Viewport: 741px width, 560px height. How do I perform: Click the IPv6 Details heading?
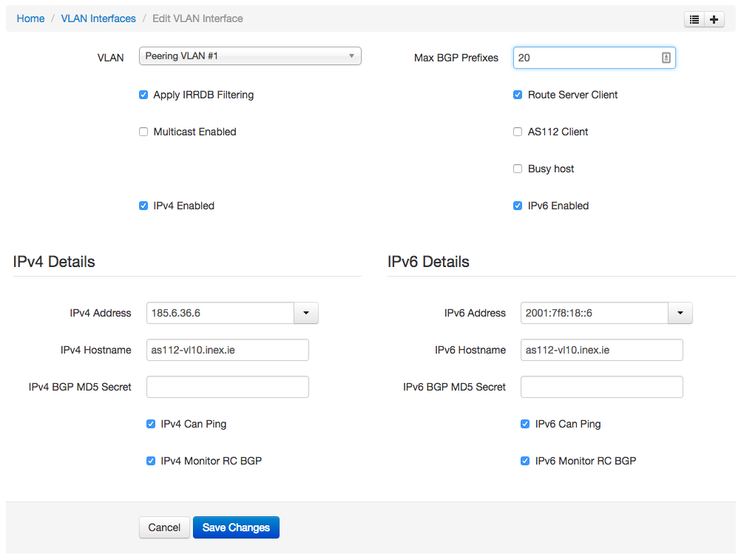tap(428, 261)
